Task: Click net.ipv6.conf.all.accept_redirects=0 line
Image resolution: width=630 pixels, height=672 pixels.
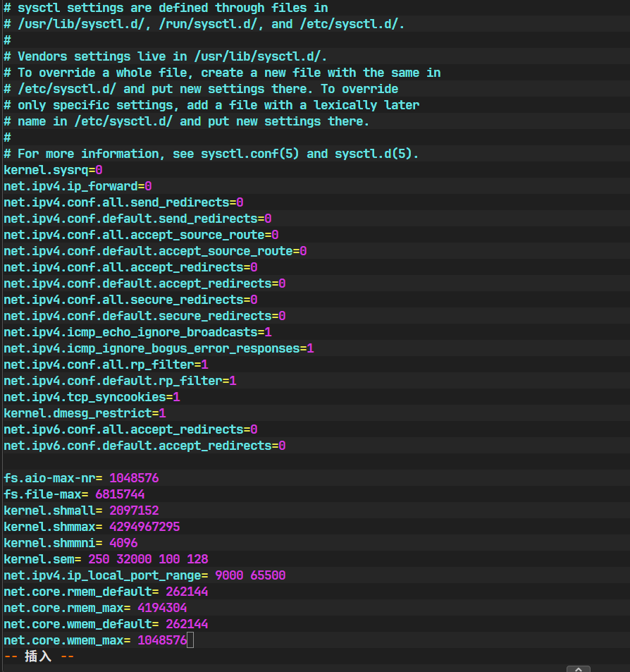Action: pyautogui.click(x=130, y=430)
